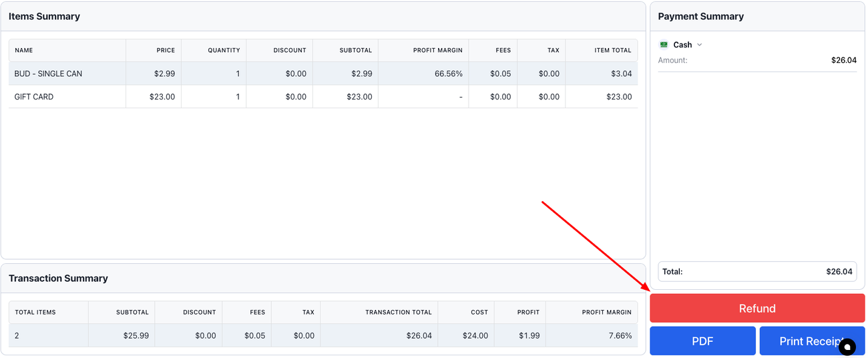Click the QUANTITY column header
The width and height of the screenshot is (868, 358).
tap(224, 50)
